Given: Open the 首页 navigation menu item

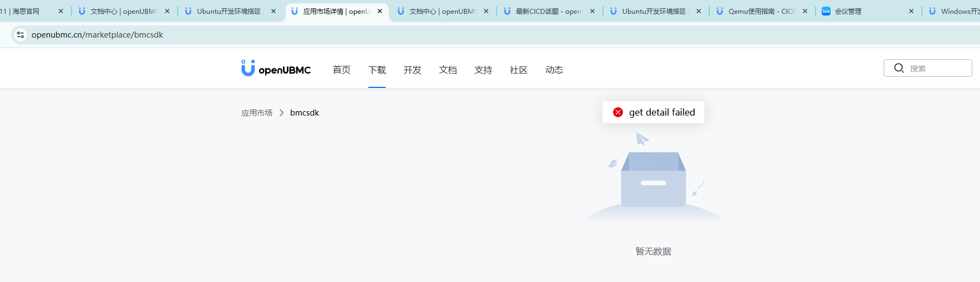Looking at the screenshot, I should tap(342, 70).
